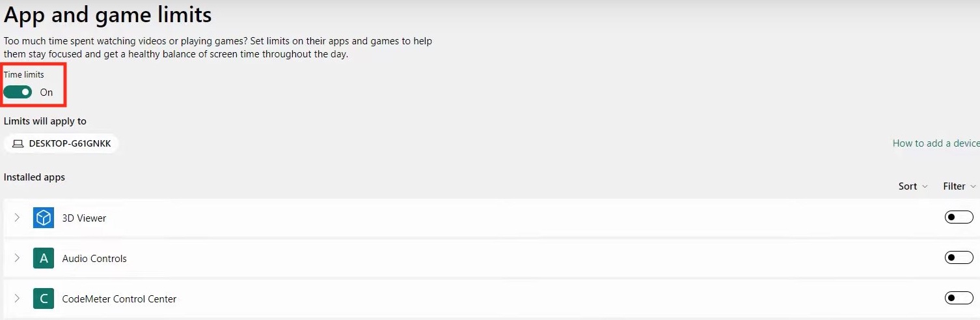Viewport: 980px width, 320px height.
Task: Click the Audio Controls app name
Action: click(94, 259)
